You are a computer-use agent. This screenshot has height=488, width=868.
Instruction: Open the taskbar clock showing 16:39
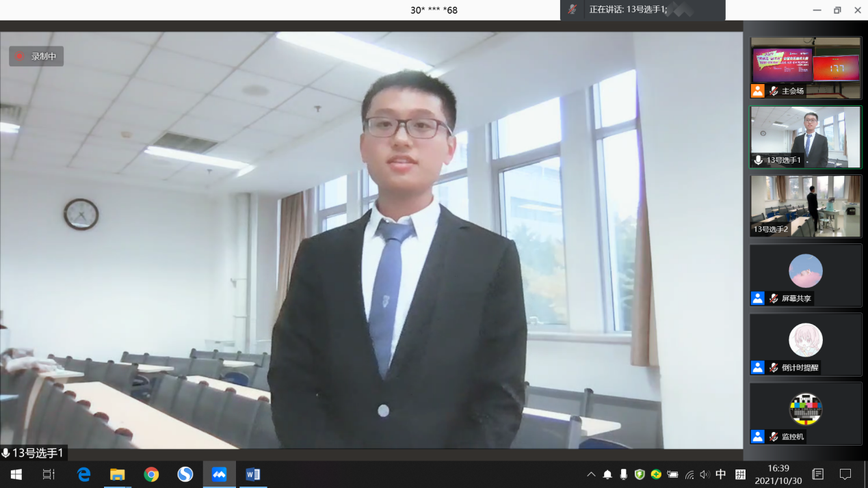(778, 474)
